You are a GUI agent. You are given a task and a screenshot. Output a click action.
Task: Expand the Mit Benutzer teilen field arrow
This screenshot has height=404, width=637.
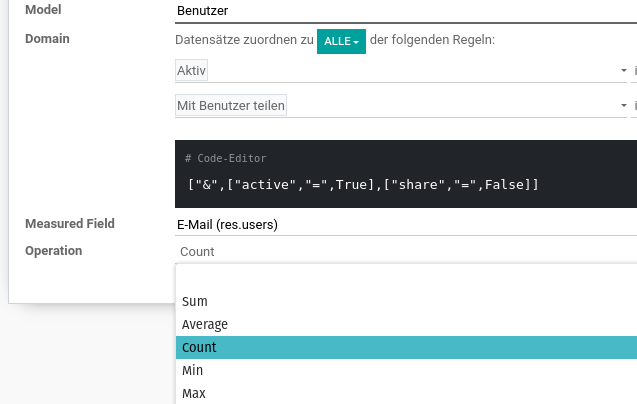[624, 106]
